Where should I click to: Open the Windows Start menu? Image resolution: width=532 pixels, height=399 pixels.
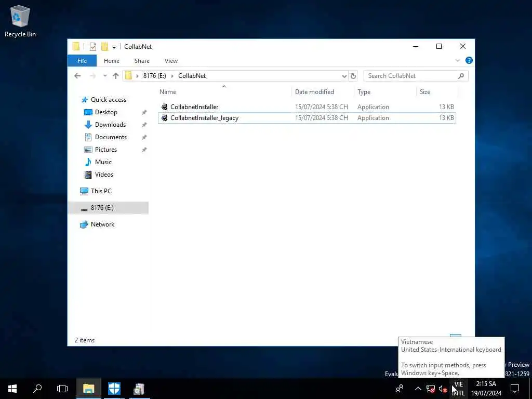point(12,389)
